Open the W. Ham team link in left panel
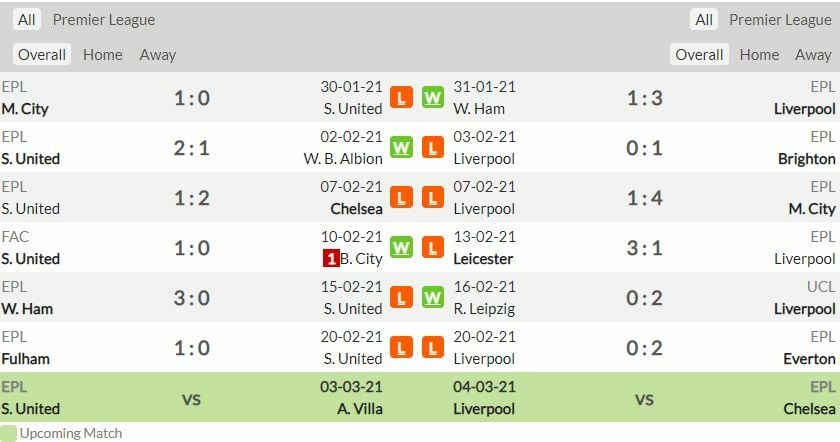Screen dimensions: 840x442 point(27,308)
